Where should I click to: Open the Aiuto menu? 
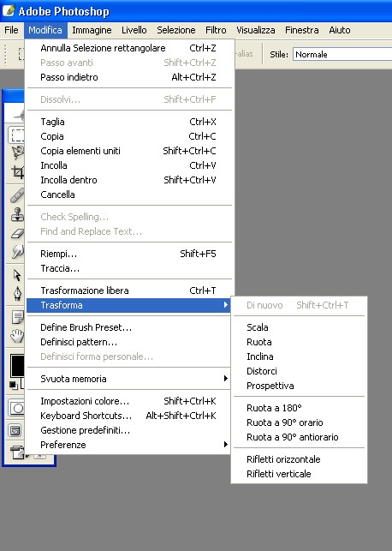[x=339, y=30]
